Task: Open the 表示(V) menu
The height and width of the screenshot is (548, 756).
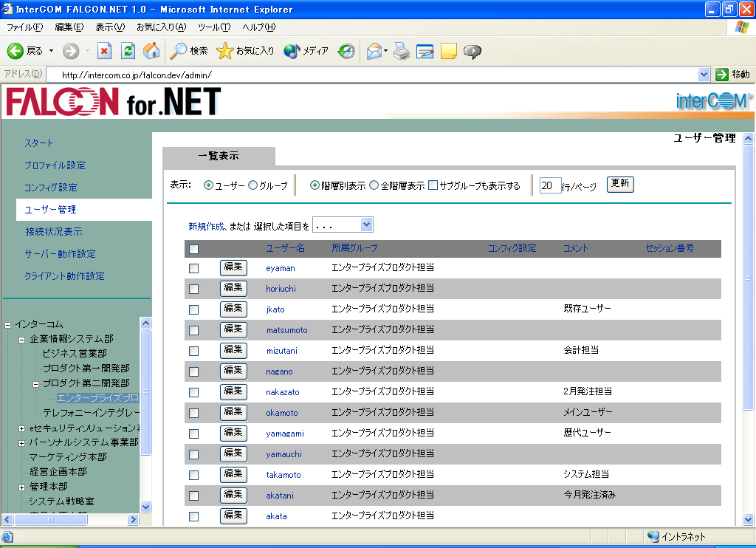Action: coord(110,27)
